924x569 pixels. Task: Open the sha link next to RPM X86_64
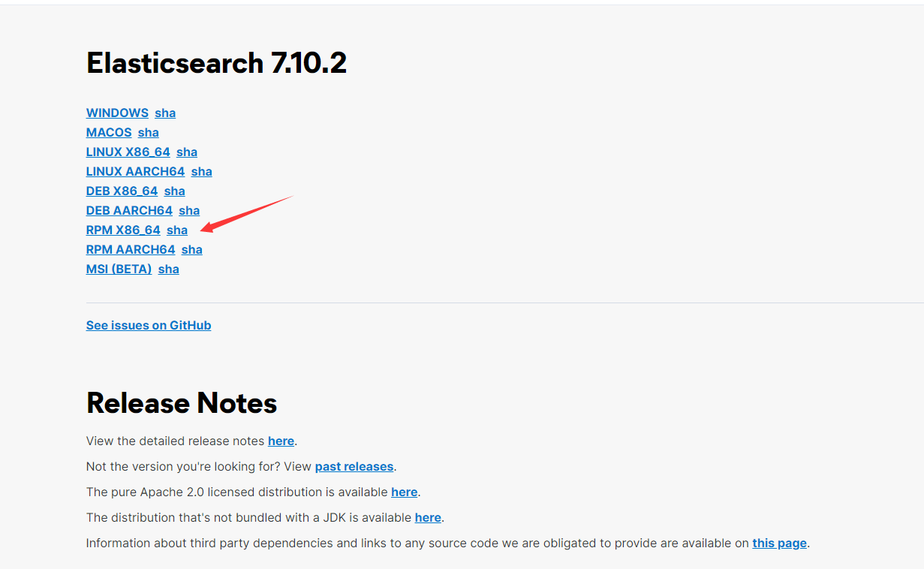click(176, 230)
